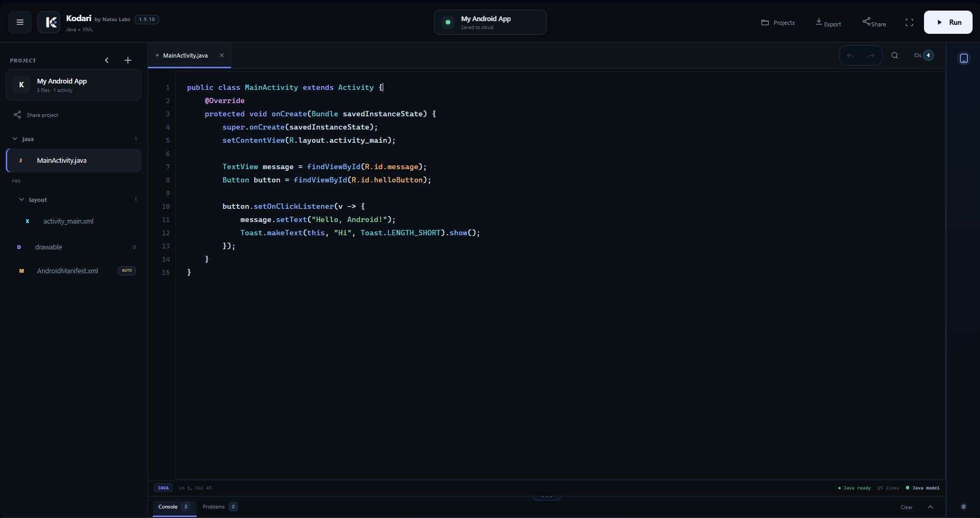Open the IDs counter badge
Screen dimensions: 980x518
click(x=923, y=55)
